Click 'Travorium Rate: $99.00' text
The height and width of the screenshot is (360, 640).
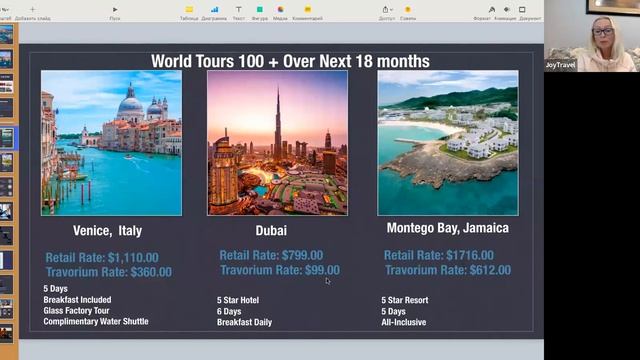(x=280, y=270)
